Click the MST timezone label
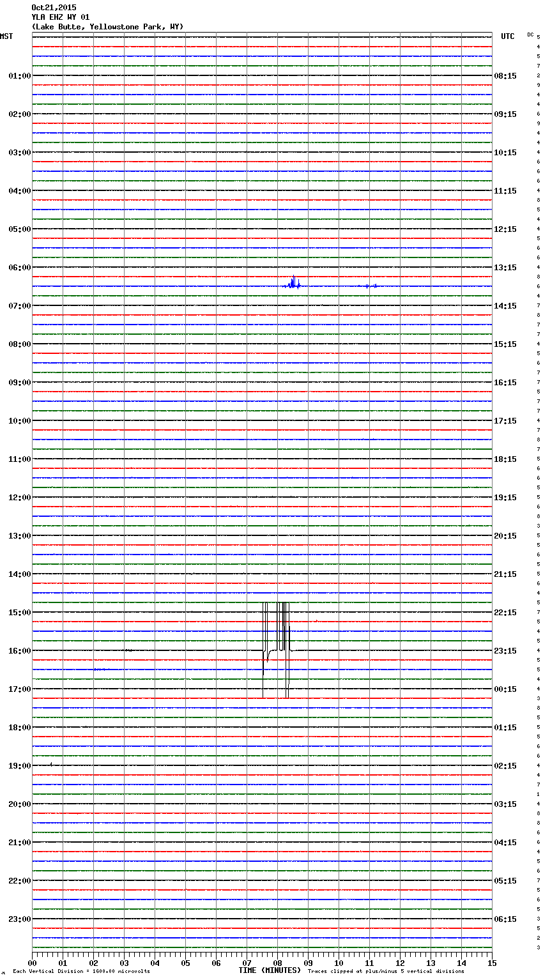543x980 pixels. pos(6,36)
